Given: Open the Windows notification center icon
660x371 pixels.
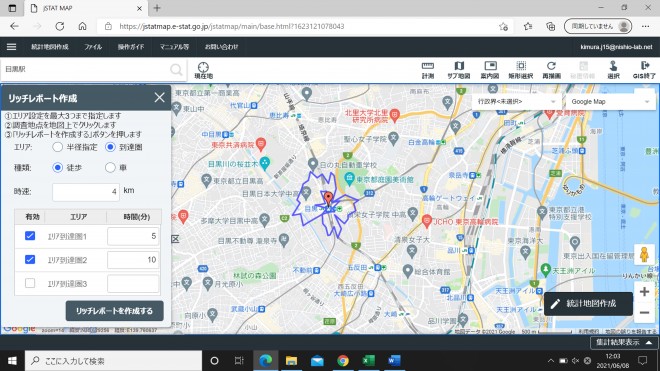Looking at the screenshot, I should pyautogui.click(x=642, y=361).
